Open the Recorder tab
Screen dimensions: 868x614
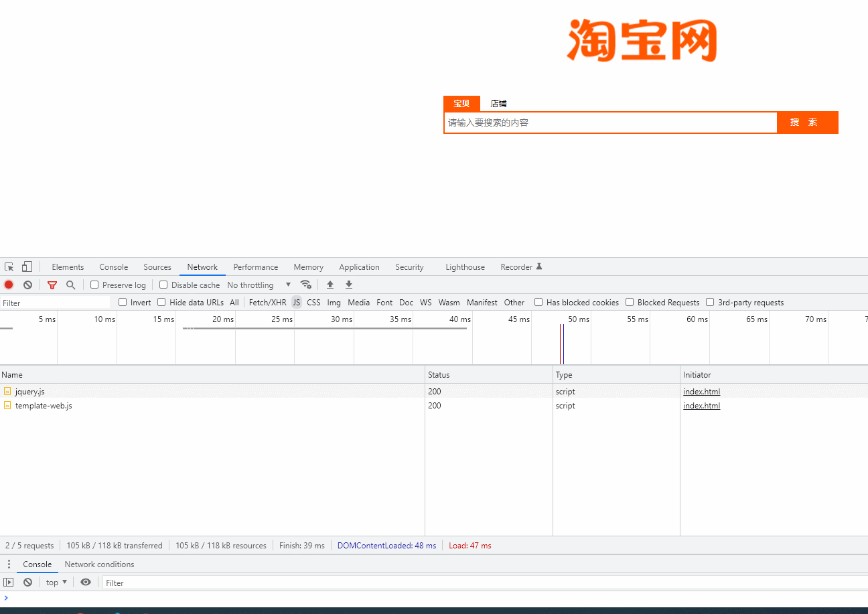pos(521,266)
